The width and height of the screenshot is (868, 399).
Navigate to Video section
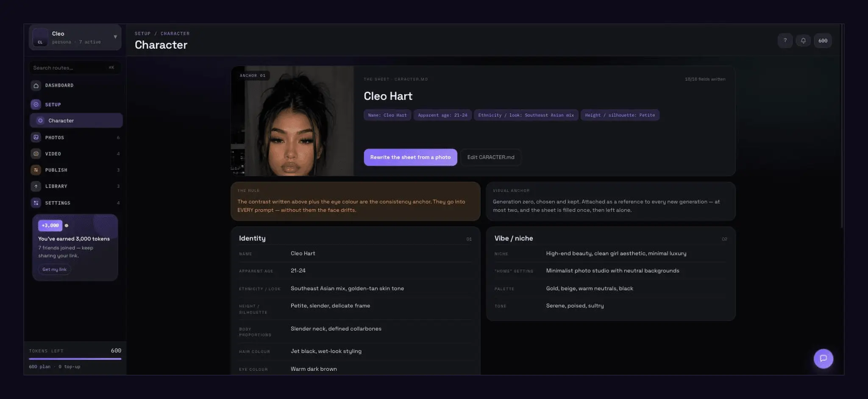(76, 153)
